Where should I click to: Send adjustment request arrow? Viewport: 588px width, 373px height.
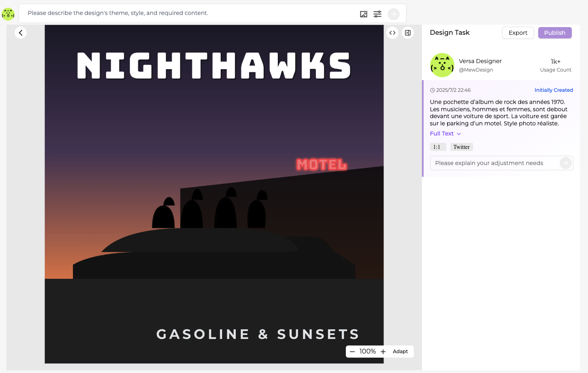click(565, 163)
